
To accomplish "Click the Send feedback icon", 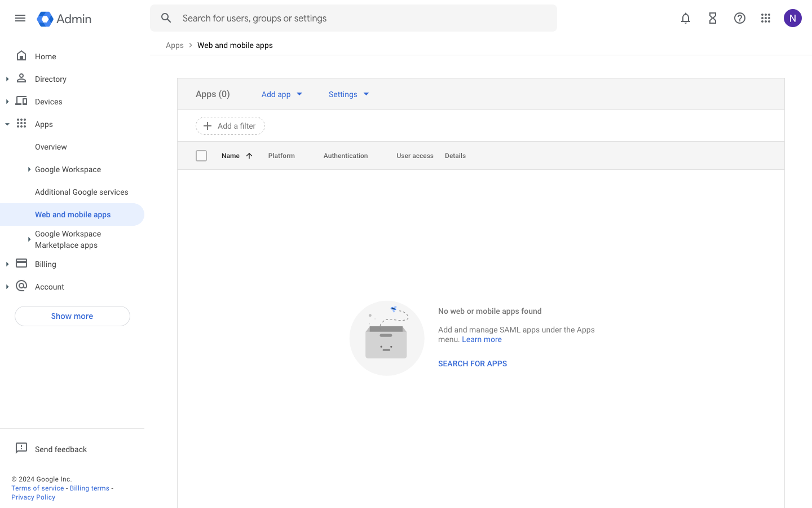I will pos(21,448).
